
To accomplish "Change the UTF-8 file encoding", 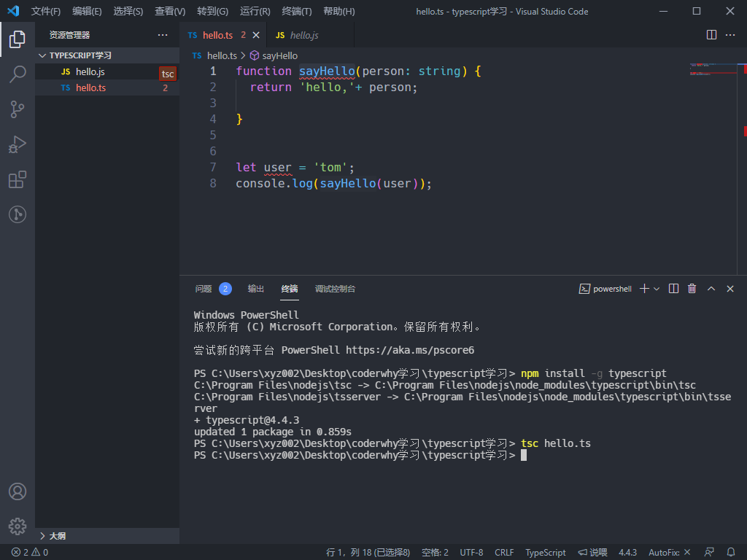I will click(x=471, y=553).
